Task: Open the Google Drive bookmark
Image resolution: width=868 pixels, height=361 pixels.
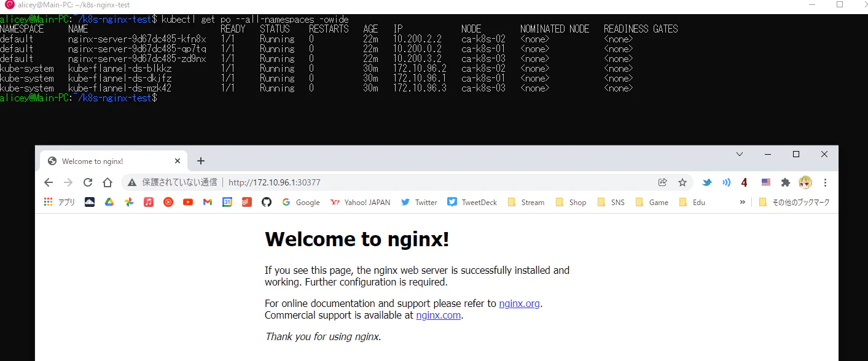Action: click(x=109, y=202)
